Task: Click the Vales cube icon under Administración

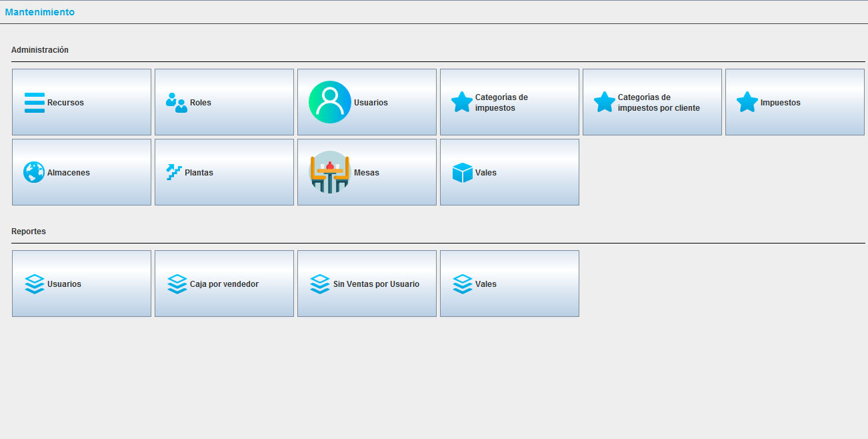Action: click(462, 173)
